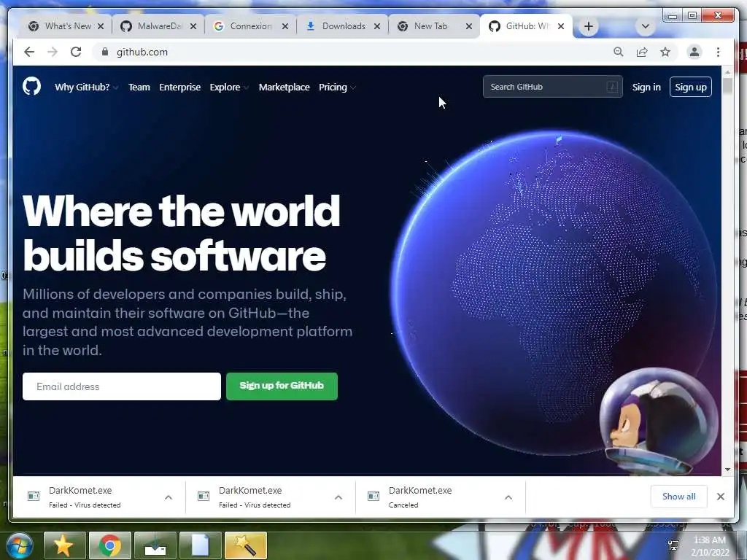Screen dimensions: 747x560
Task: Switch to the New Tab tab
Action: coord(430,26)
